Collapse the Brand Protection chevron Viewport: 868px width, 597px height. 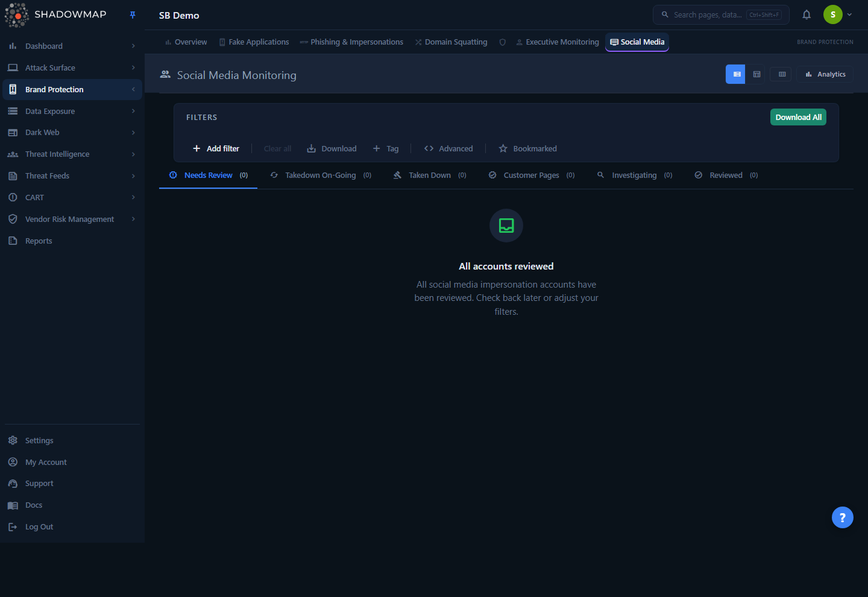[x=133, y=89]
